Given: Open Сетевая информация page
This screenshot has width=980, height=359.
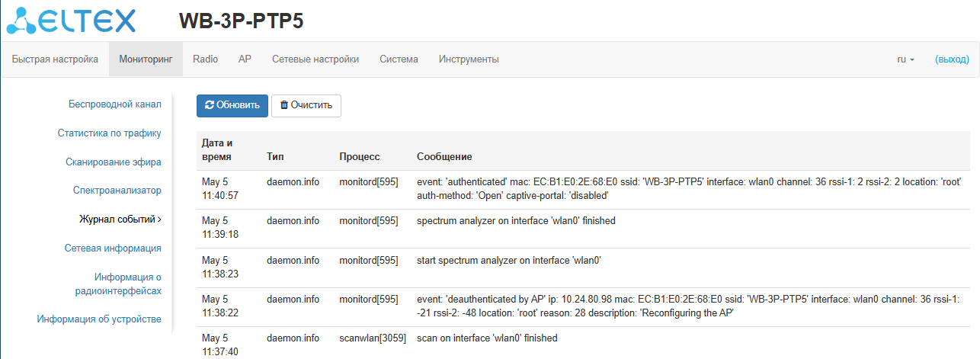Looking at the screenshot, I should tap(113, 248).
